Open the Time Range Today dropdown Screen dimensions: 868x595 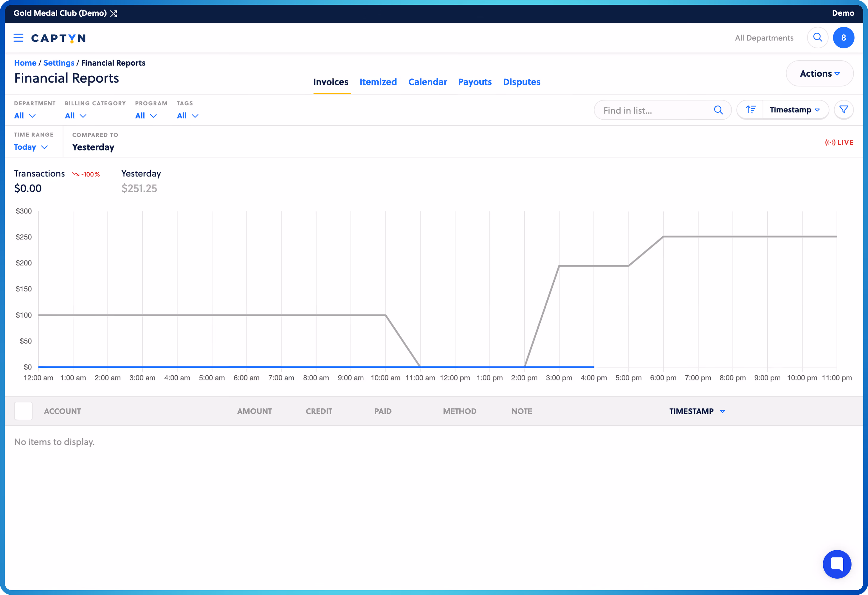31,147
